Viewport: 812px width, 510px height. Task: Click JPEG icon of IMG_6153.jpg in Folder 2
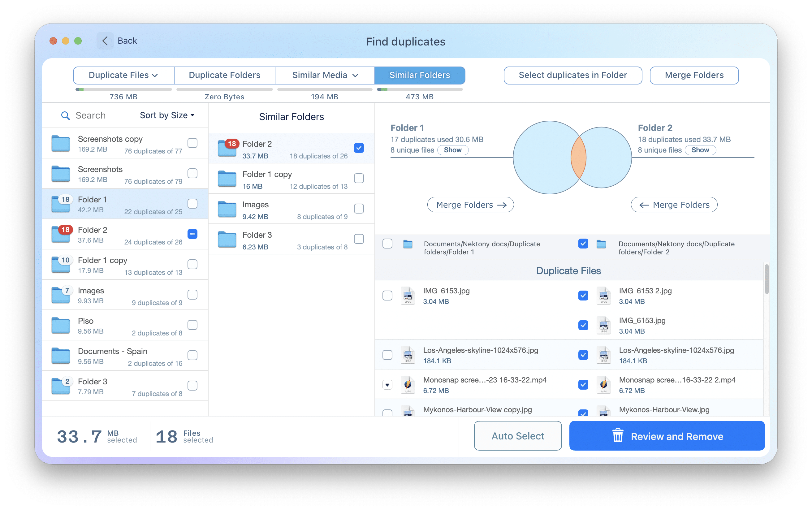[604, 326]
